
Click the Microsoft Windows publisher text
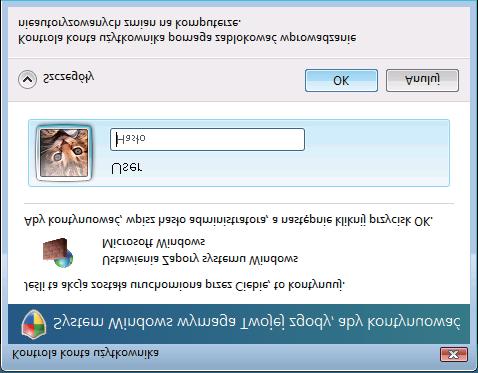153,242
